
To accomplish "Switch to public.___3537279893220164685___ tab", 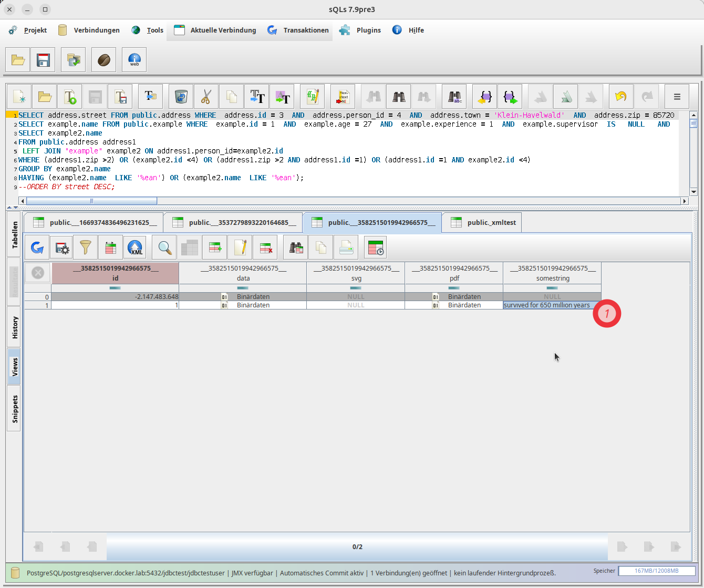I will coord(233,222).
